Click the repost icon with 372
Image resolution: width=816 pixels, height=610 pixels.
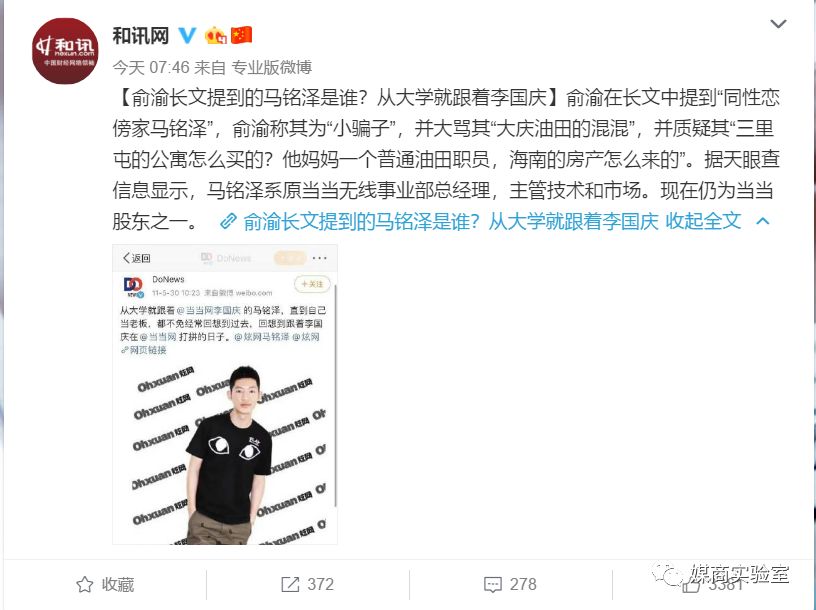(x=290, y=584)
